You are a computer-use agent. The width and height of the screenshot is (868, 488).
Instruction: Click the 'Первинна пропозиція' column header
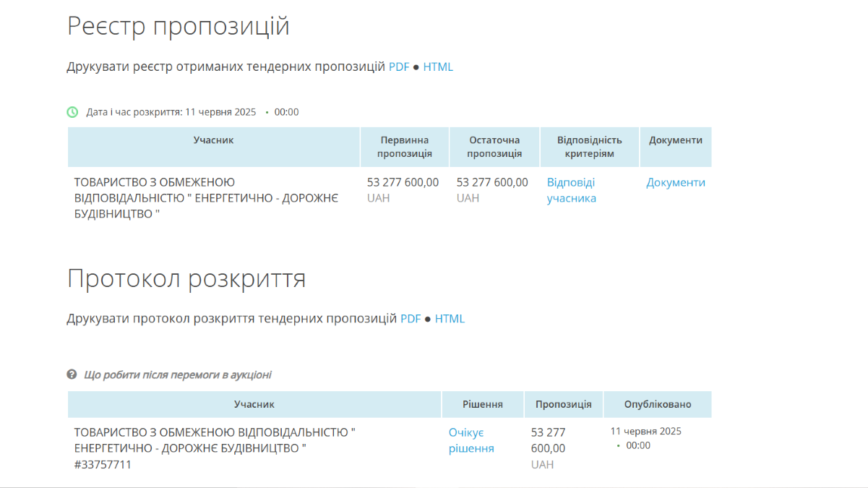tap(405, 147)
